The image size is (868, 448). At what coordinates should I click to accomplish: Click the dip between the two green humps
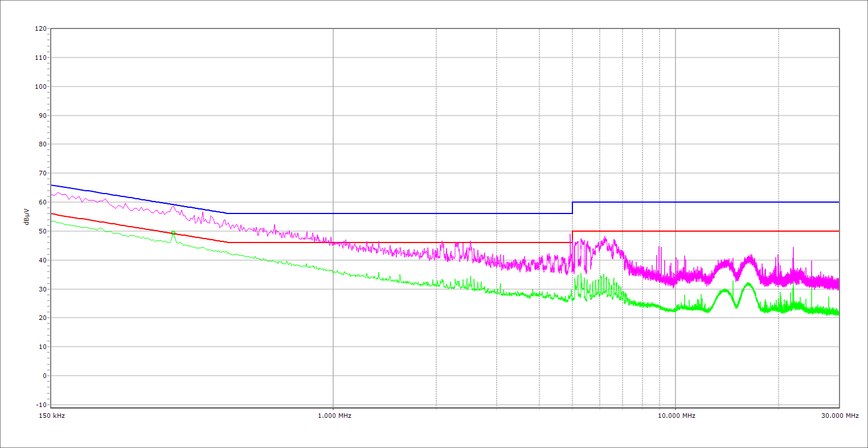736,307
